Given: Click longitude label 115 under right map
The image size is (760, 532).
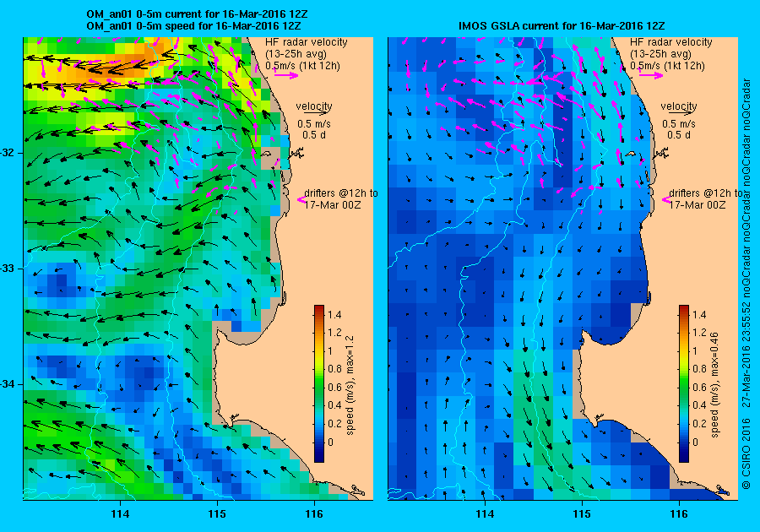Looking at the screenshot, I should pos(582,513).
